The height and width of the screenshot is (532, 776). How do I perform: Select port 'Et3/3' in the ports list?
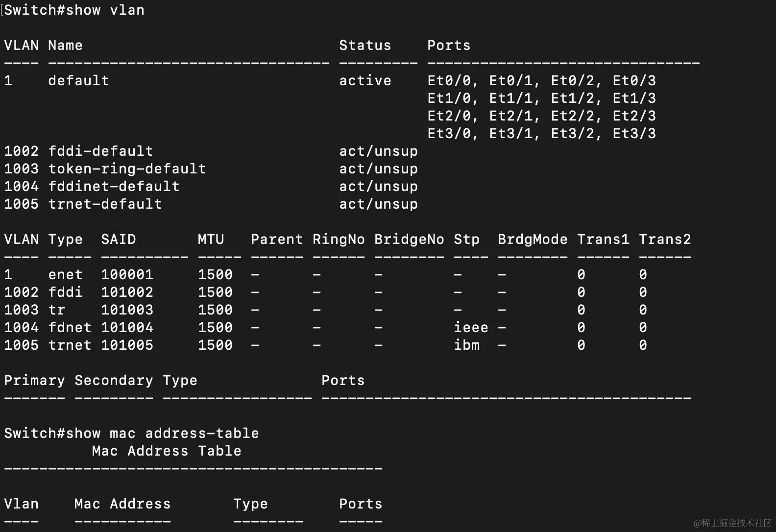pos(634,134)
